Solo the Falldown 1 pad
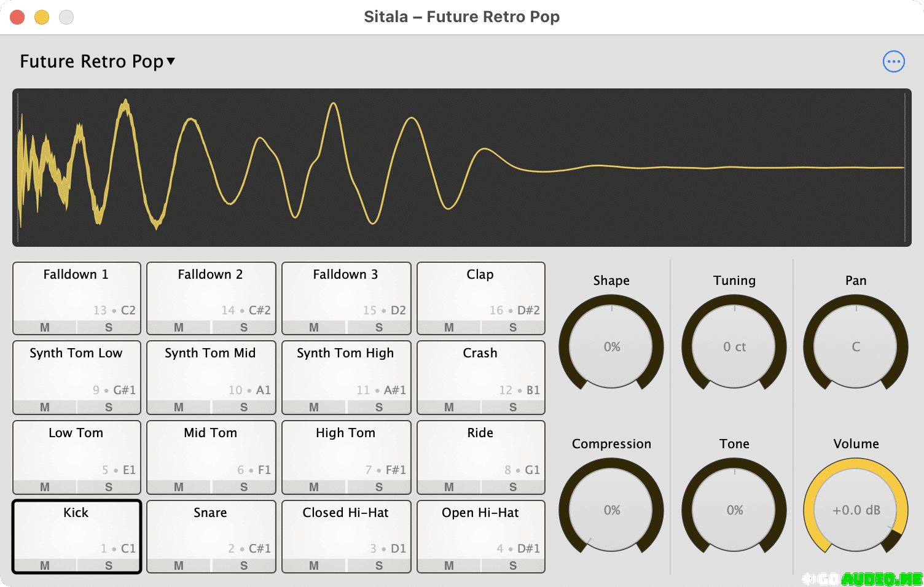The image size is (924, 587). pos(109,327)
